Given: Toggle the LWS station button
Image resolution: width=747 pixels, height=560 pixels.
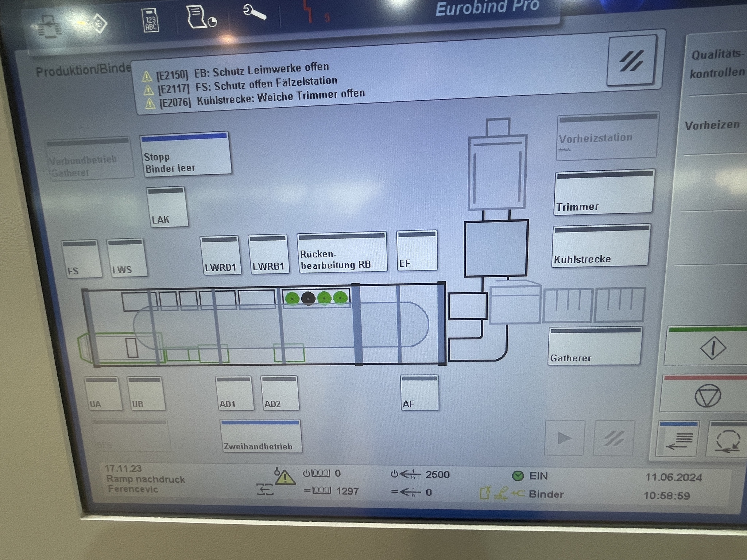Looking at the screenshot, I should (127, 258).
